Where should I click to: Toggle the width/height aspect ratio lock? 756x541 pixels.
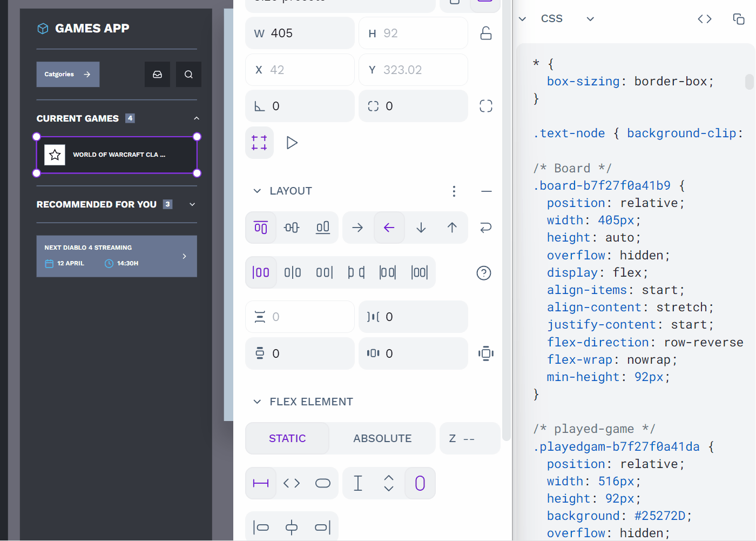point(485,33)
